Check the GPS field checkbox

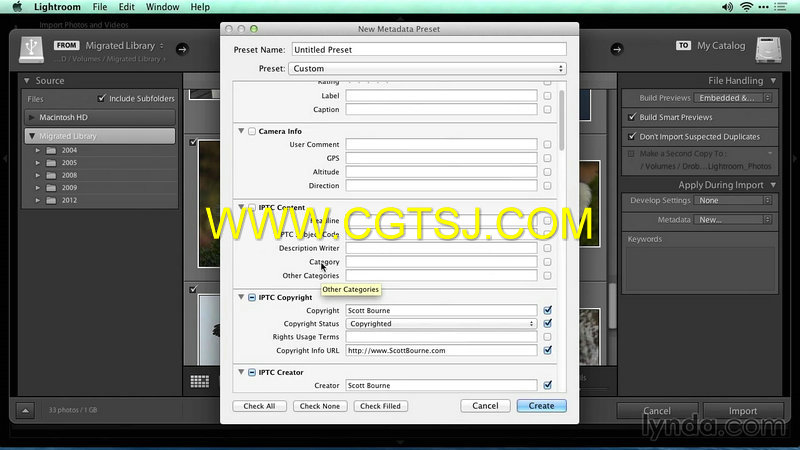point(547,158)
